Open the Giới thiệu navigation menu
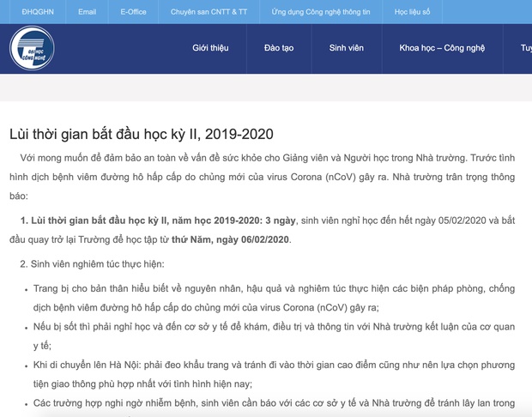Image resolution: width=532 pixels, height=417 pixels. (x=210, y=48)
